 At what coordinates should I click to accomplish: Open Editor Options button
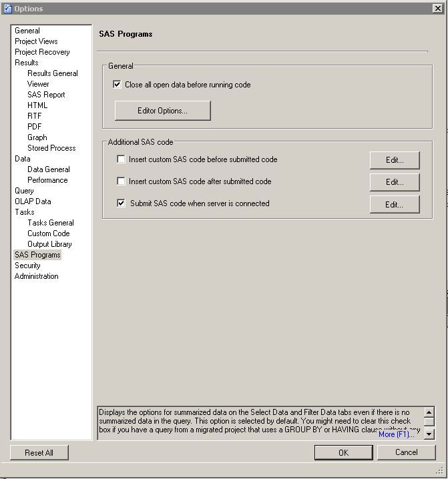pyautogui.click(x=163, y=111)
